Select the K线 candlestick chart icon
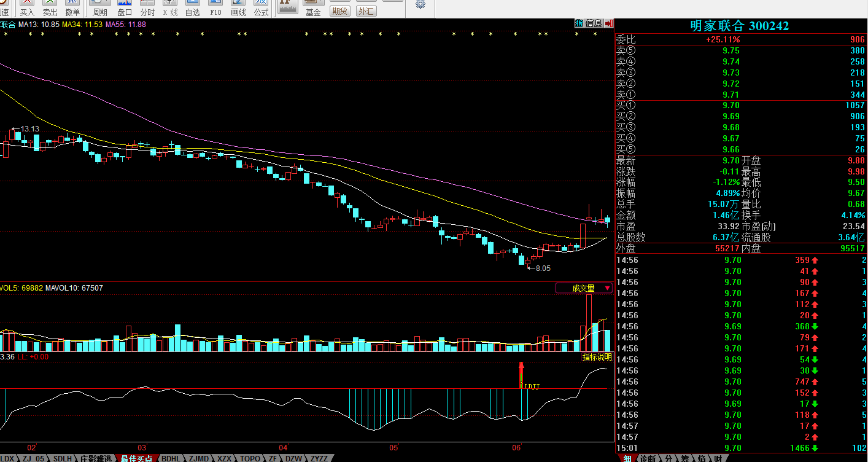The height and width of the screenshot is (462, 868). [170, 8]
